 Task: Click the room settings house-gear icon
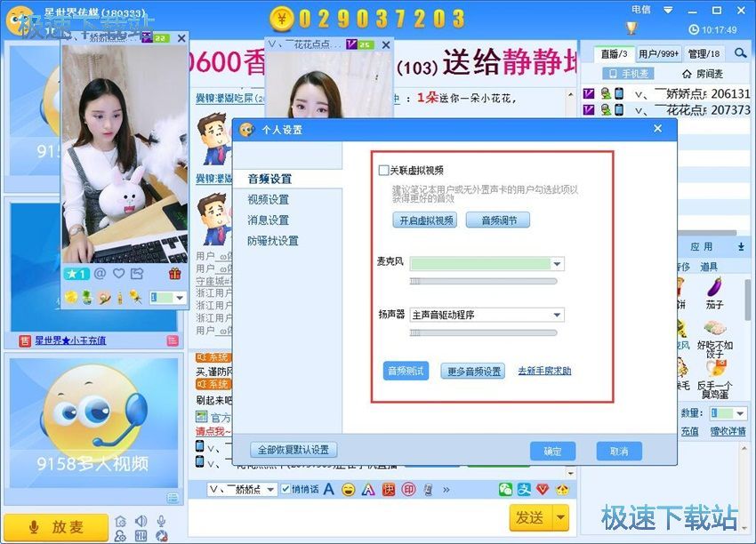121,521
